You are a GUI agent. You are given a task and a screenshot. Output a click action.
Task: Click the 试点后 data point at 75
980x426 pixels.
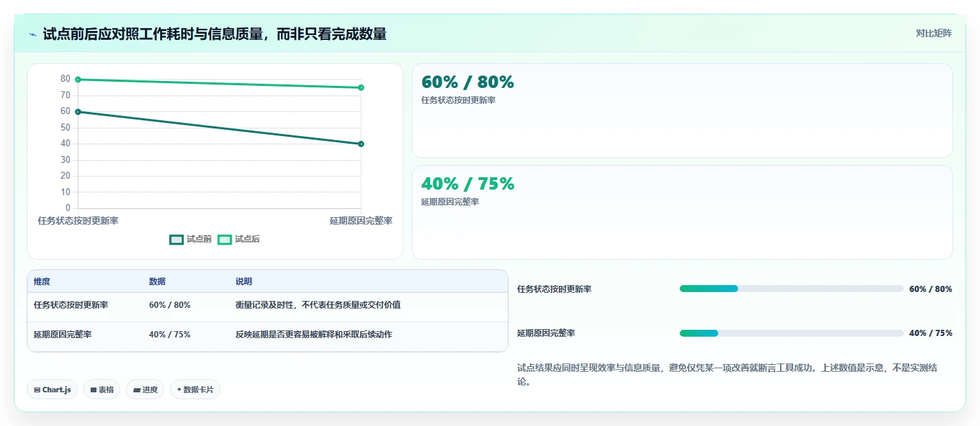coord(361,87)
